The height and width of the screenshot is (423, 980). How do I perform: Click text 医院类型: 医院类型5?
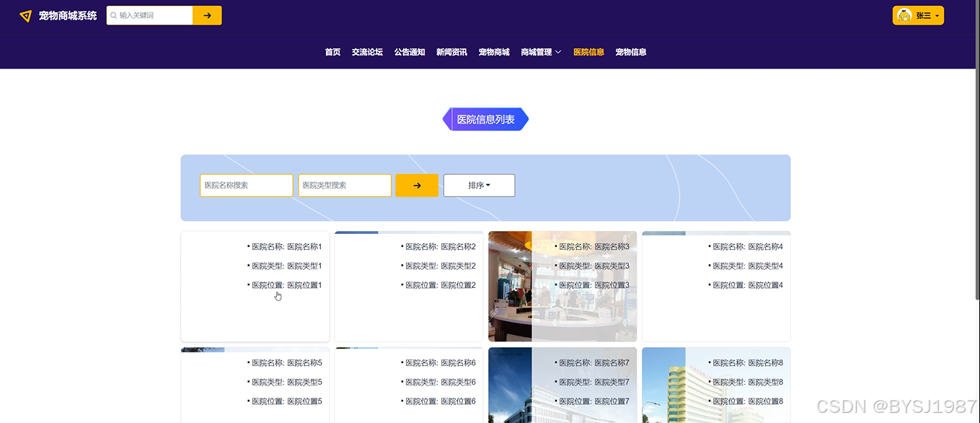(286, 382)
